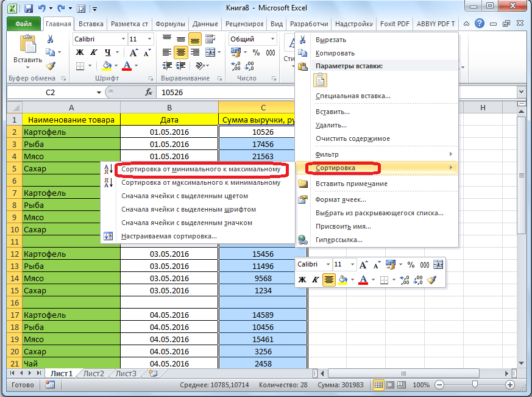Open the Calibri font name dropdown in ribbon
The image size is (532, 397).
pos(122,39)
